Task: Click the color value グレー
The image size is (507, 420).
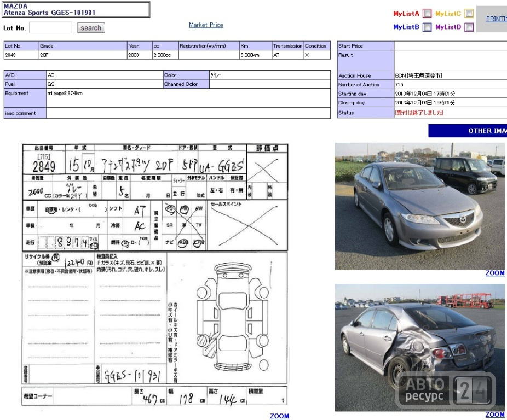Action: (216, 75)
